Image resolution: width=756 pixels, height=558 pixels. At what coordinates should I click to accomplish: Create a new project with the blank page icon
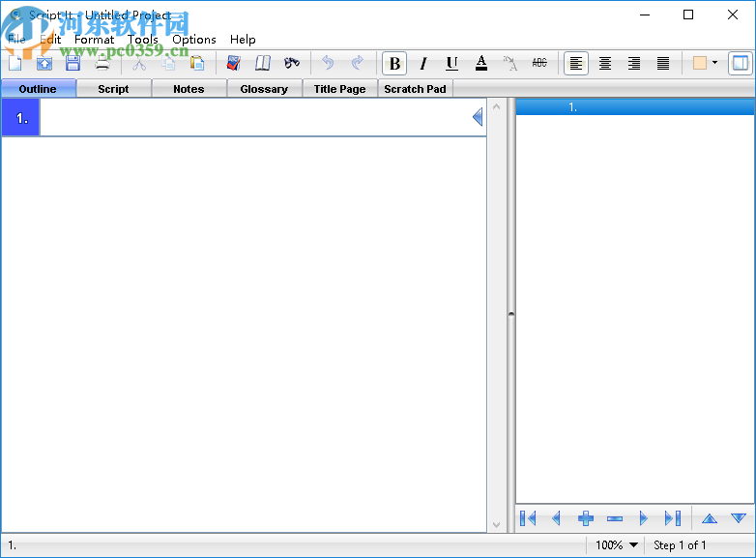15,63
